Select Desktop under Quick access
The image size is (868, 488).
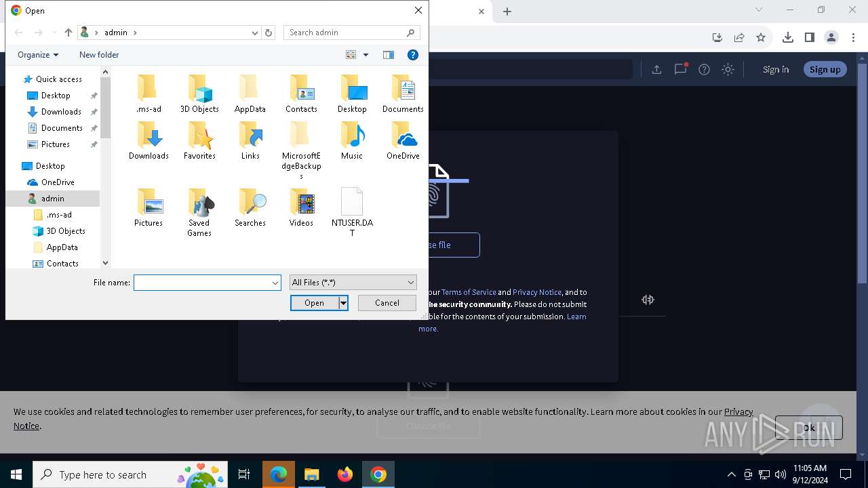(56, 96)
